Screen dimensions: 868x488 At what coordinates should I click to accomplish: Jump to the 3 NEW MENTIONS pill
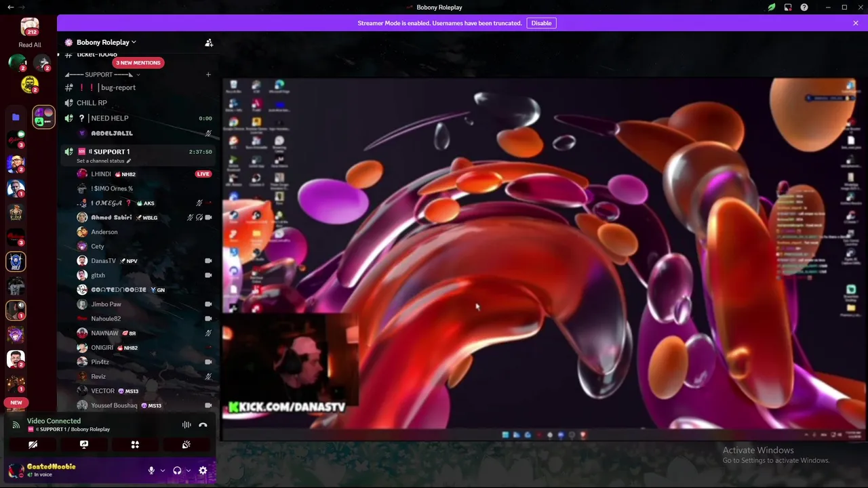click(138, 62)
